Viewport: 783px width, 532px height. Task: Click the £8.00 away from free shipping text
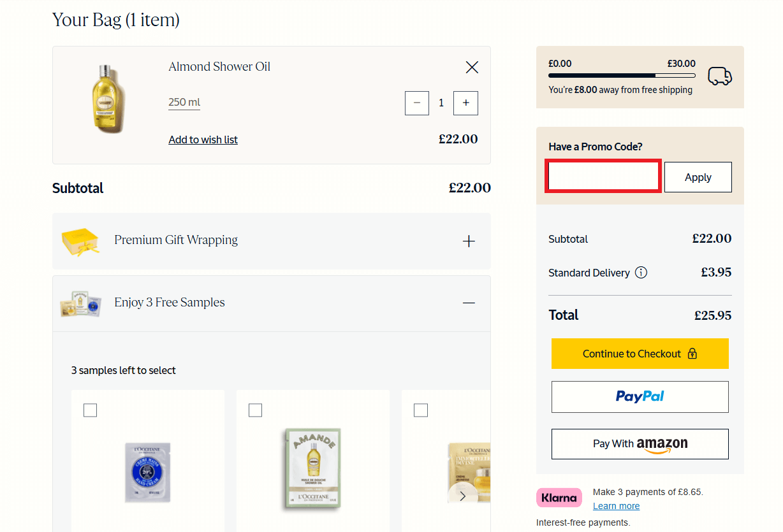(x=620, y=90)
